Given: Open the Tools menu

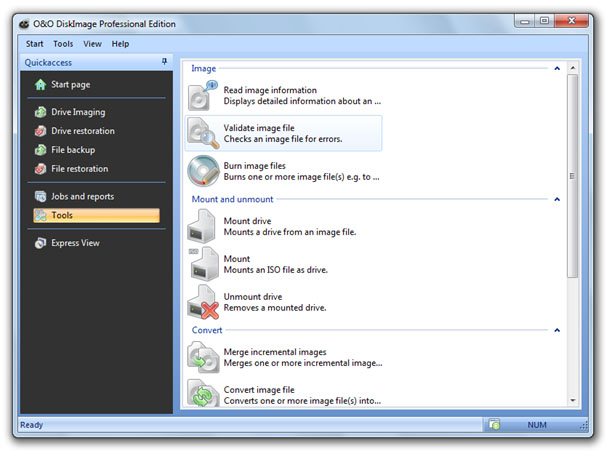Looking at the screenshot, I should (63, 44).
